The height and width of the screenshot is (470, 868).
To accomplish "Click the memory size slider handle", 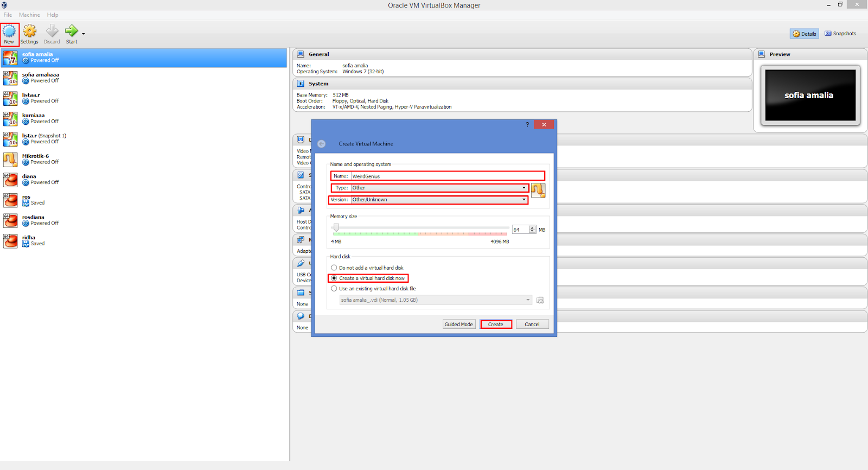I will [336, 227].
